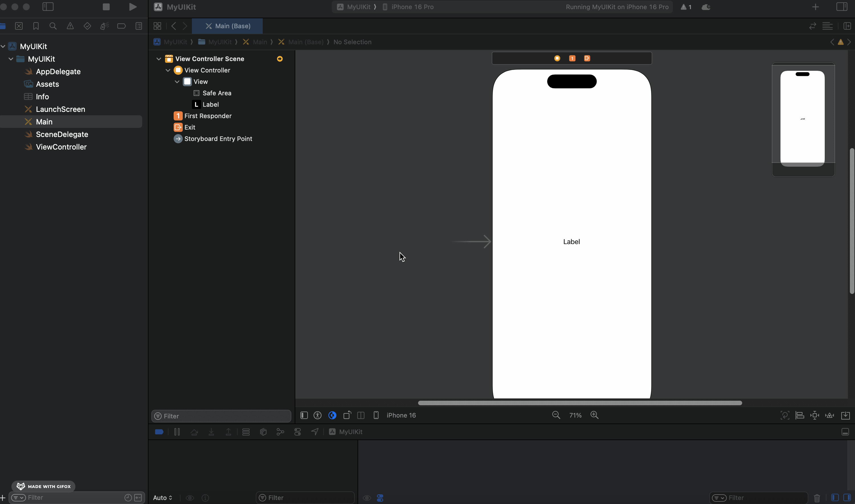This screenshot has width=855, height=504.
Task: Click the zoom out magnifier in canvas bar
Action: (556, 415)
